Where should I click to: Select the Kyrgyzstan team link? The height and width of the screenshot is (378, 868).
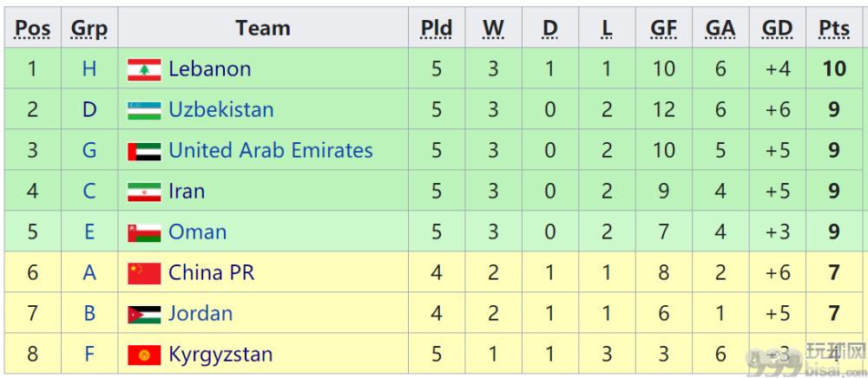click(x=220, y=355)
